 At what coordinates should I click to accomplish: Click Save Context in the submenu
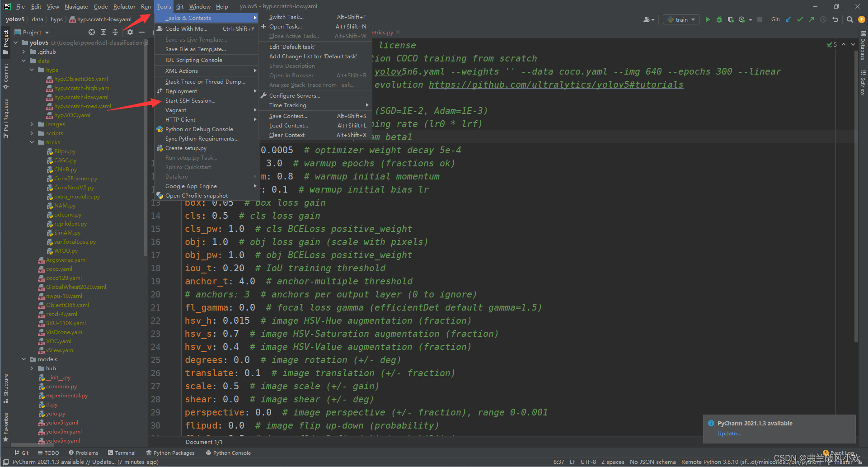[315, 116]
